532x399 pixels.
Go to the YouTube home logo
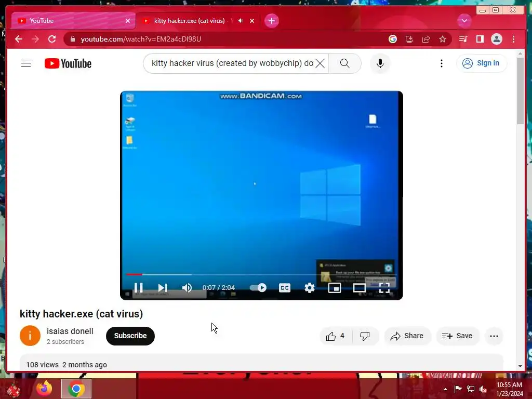(68, 63)
